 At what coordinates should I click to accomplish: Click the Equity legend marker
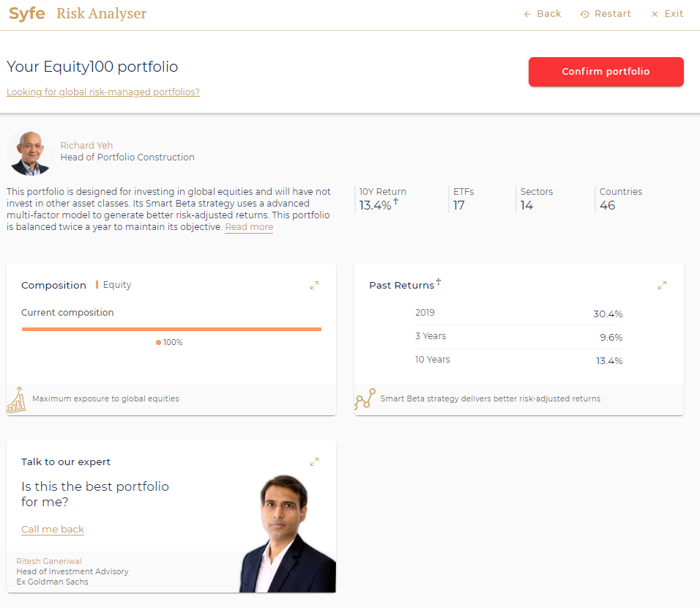(x=97, y=284)
